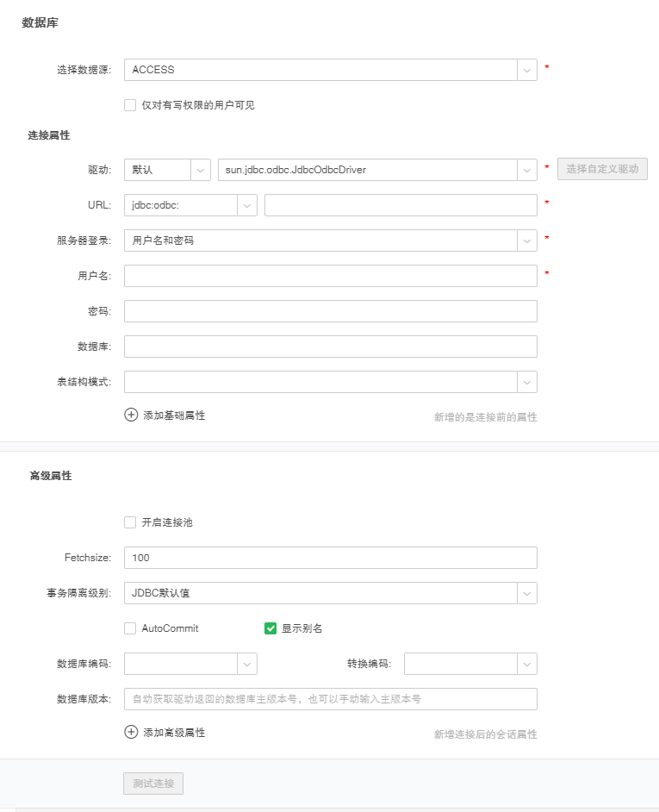The width and height of the screenshot is (659, 812).
Task: Open the 表结构模式 dropdown
Action: (x=330, y=382)
